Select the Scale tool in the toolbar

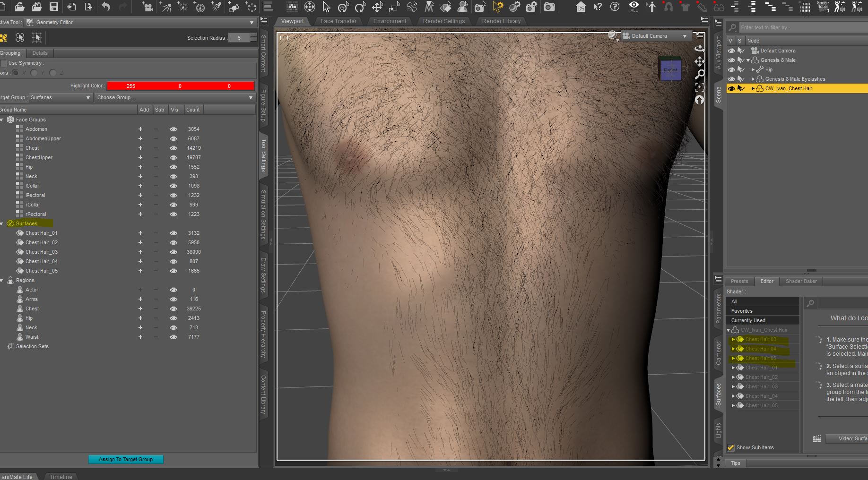click(x=394, y=7)
